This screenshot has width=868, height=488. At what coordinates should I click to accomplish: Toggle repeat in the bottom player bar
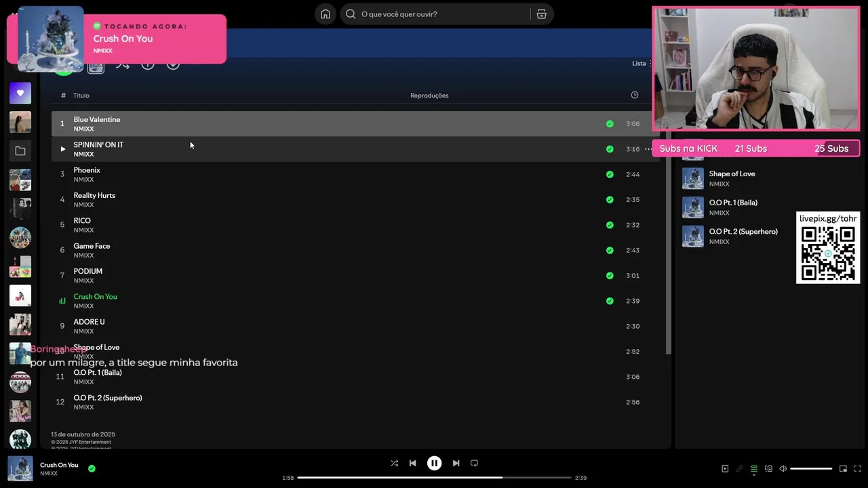(474, 463)
